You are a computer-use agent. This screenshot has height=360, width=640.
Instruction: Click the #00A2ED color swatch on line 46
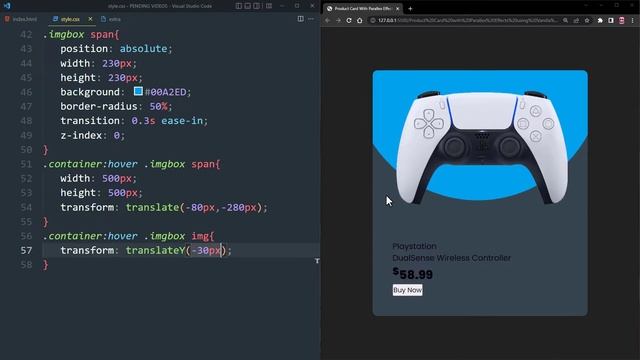(x=138, y=91)
